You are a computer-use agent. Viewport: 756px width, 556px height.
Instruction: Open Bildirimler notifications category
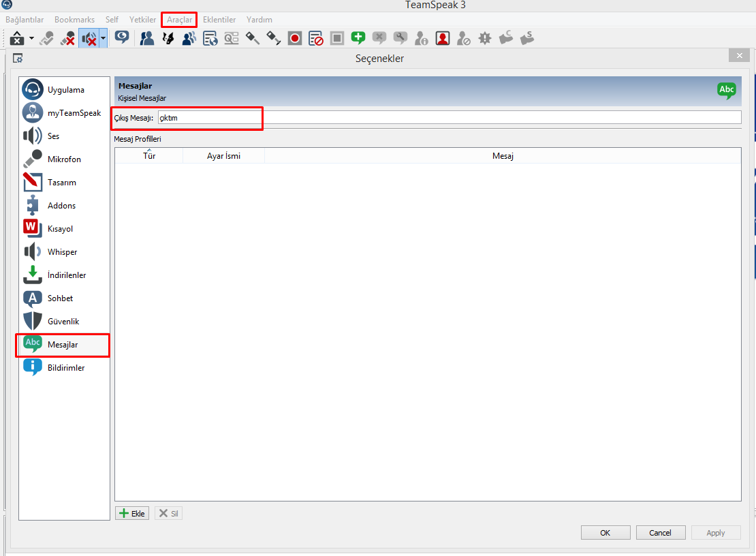65,367
